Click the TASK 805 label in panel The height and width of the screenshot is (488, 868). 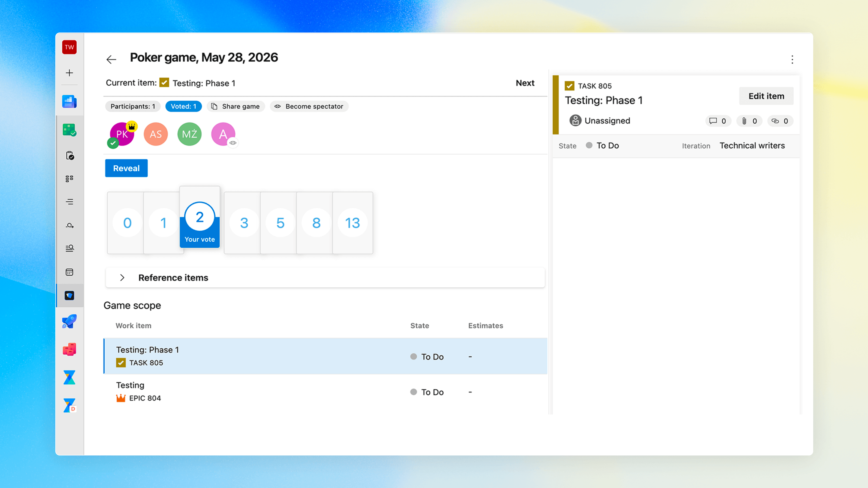pos(594,86)
